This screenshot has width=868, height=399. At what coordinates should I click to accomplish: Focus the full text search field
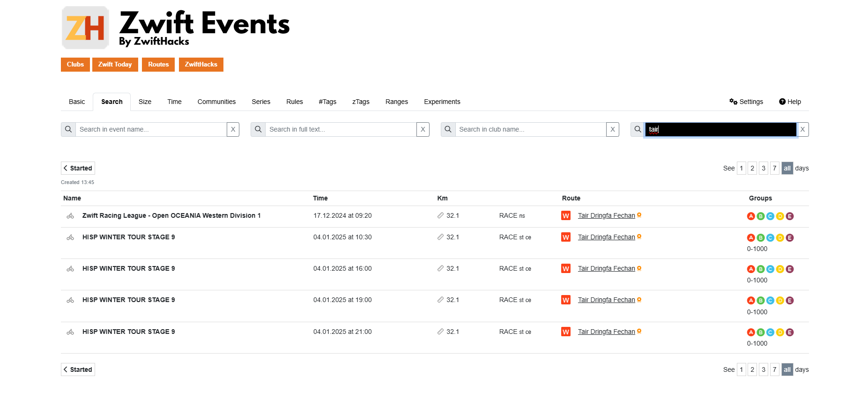[341, 130]
